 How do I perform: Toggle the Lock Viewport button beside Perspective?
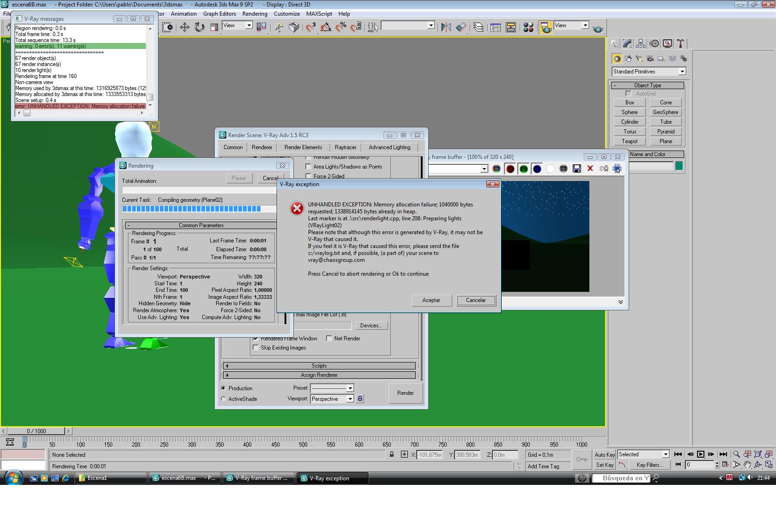click(360, 399)
